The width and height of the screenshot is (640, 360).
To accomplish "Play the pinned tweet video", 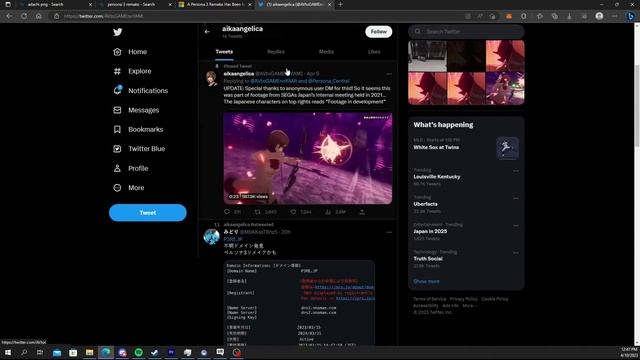I will click(x=308, y=158).
